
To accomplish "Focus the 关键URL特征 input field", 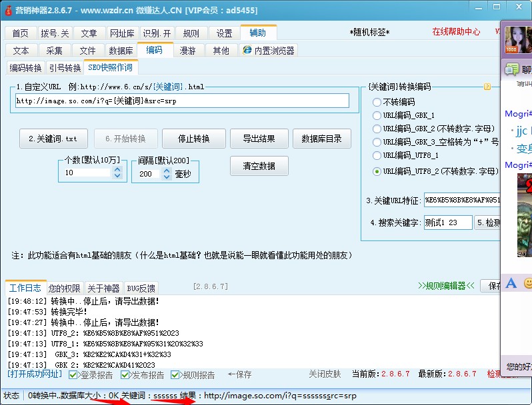I will pyautogui.click(x=462, y=200).
